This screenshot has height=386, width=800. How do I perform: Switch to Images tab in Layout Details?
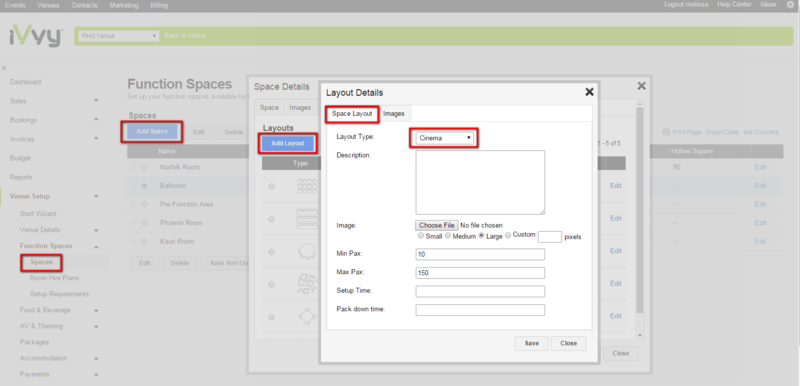pos(394,114)
